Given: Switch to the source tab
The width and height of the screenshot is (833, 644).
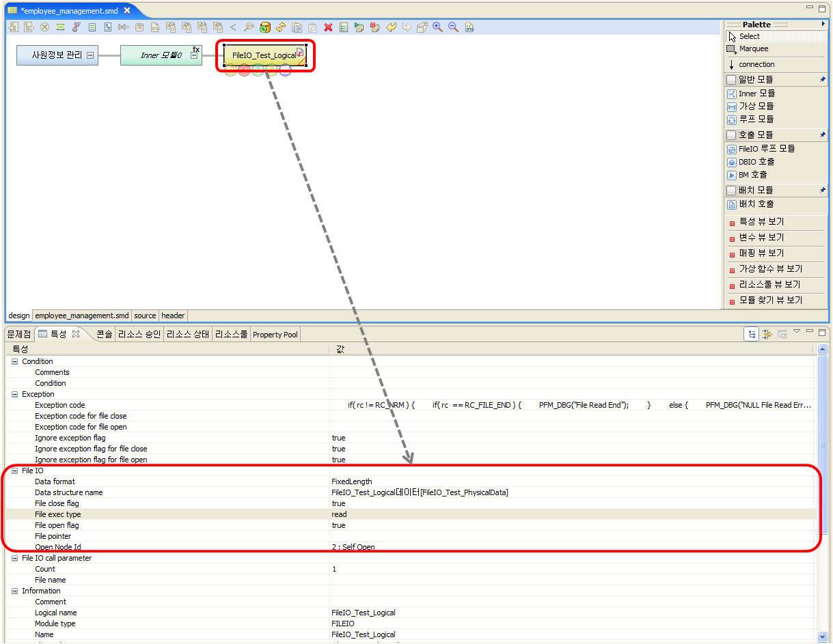Looking at the screenshot, I should (x=145, y=316).
